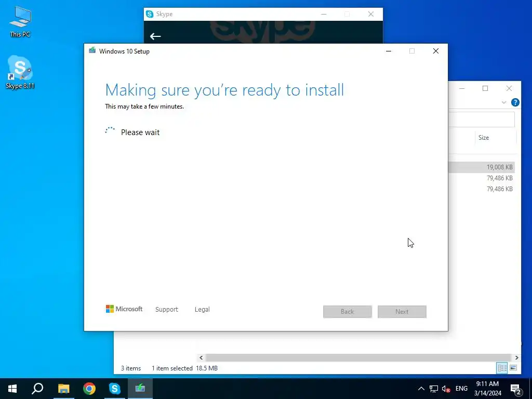Viewport: 532px width, 399px height.
Task: Click the Windows 10 Setup title bar icon
Action: point(92,51)
